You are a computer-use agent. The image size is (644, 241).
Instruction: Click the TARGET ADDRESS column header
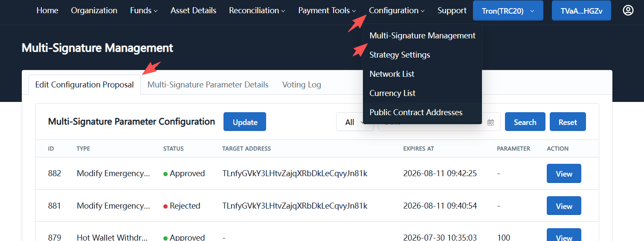pyautogui.click(x=247, y=149)
